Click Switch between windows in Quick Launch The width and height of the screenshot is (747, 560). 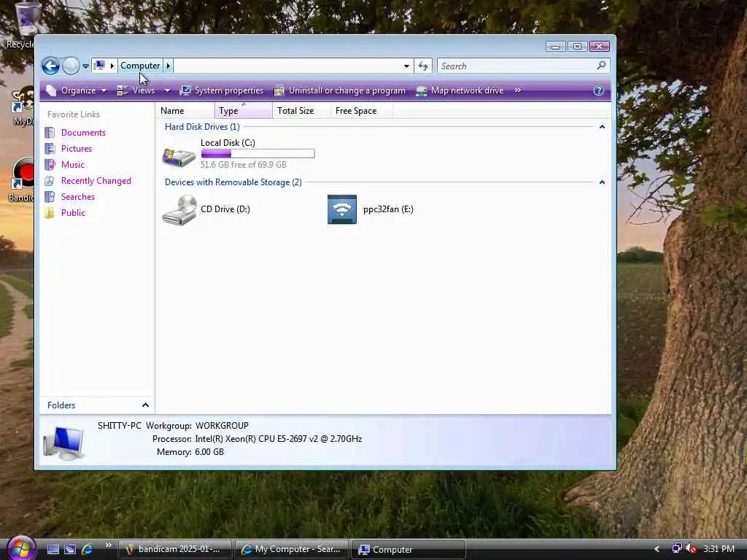pos(70,550)
